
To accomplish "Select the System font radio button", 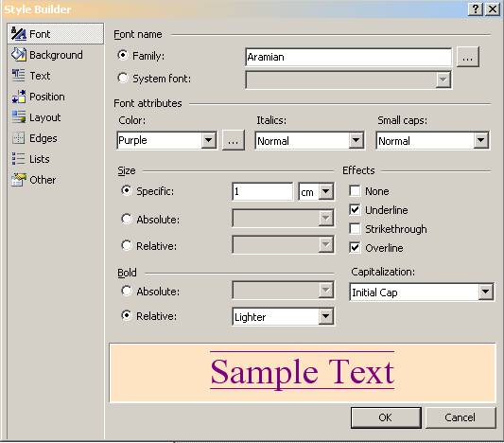I will click(123, 78).
